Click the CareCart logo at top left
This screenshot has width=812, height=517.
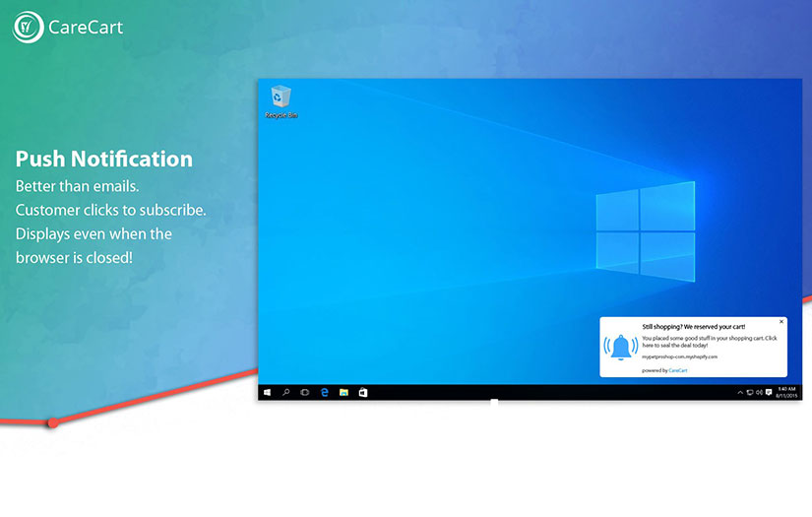point(68,27)
